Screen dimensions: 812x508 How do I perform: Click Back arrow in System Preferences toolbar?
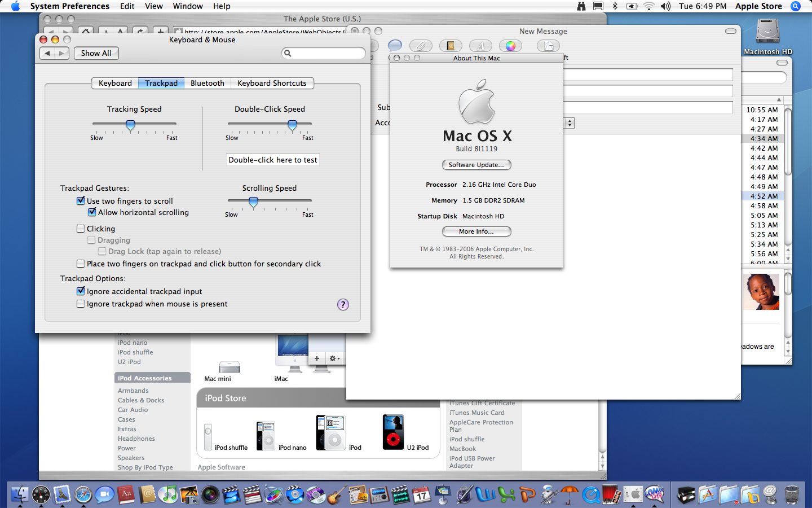point(47,53)
